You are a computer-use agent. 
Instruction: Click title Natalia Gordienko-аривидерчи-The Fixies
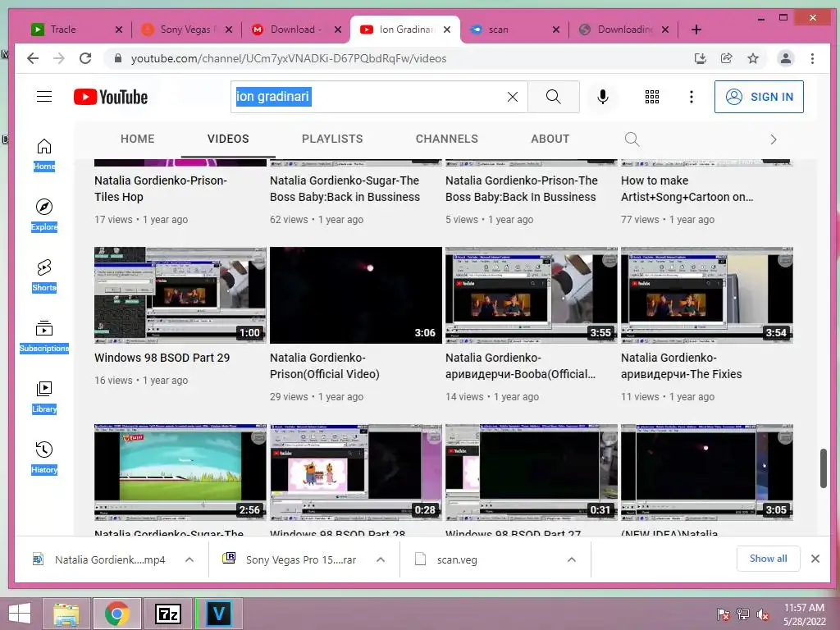pos(682,366)
